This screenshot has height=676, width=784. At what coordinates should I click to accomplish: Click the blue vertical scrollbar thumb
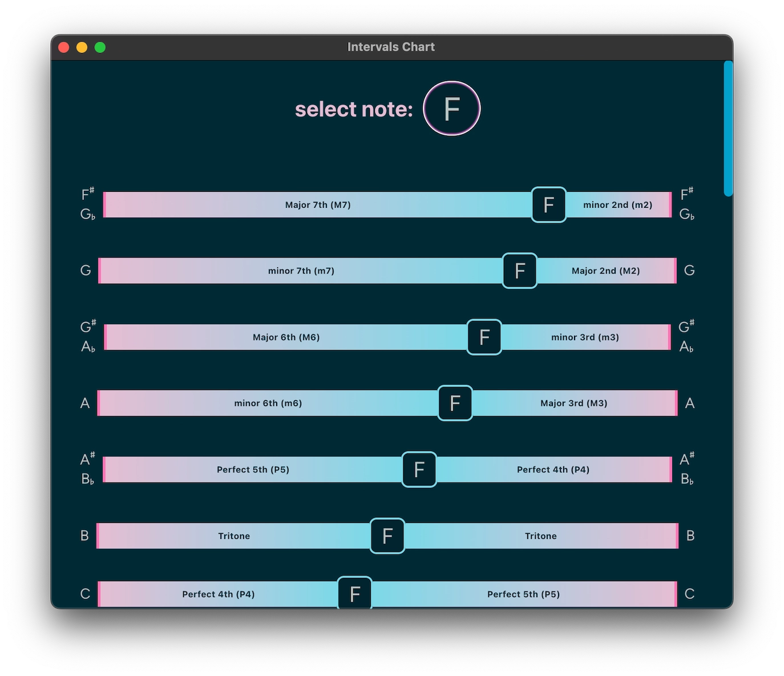[728, 128]
